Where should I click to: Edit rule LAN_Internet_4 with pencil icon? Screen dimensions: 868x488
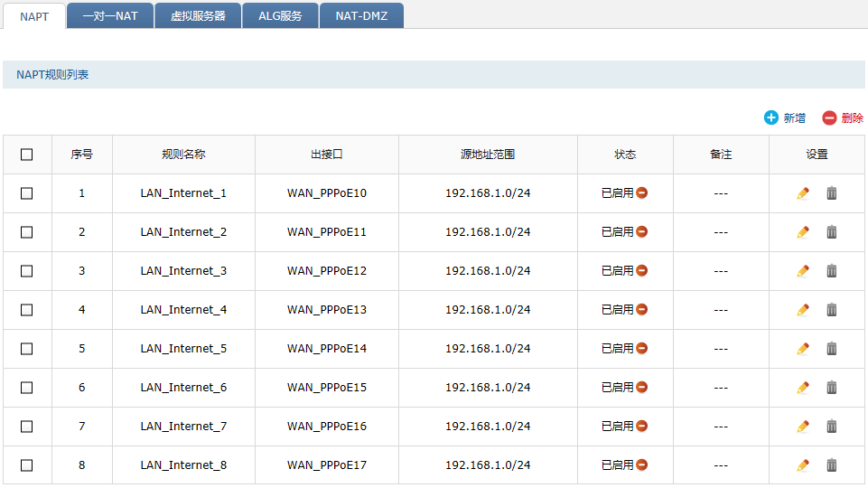pyautogui.click(x=803, y=310)
